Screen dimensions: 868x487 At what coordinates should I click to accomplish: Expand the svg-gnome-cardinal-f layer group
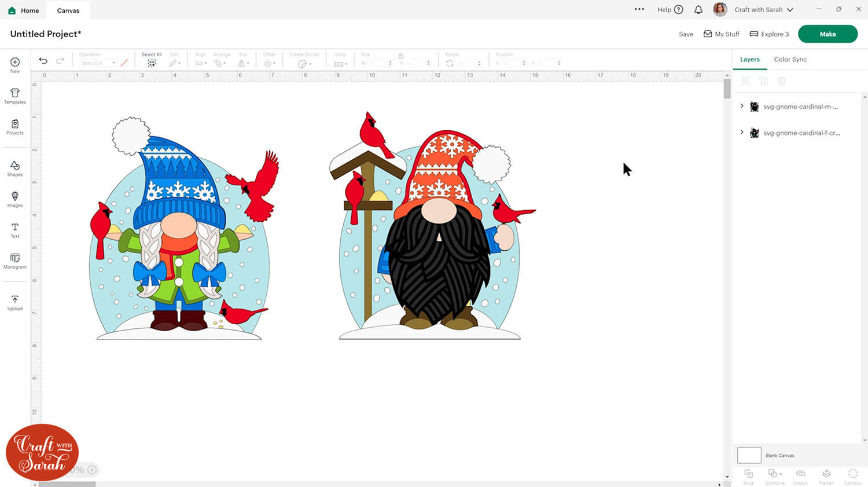click(742, 133)
